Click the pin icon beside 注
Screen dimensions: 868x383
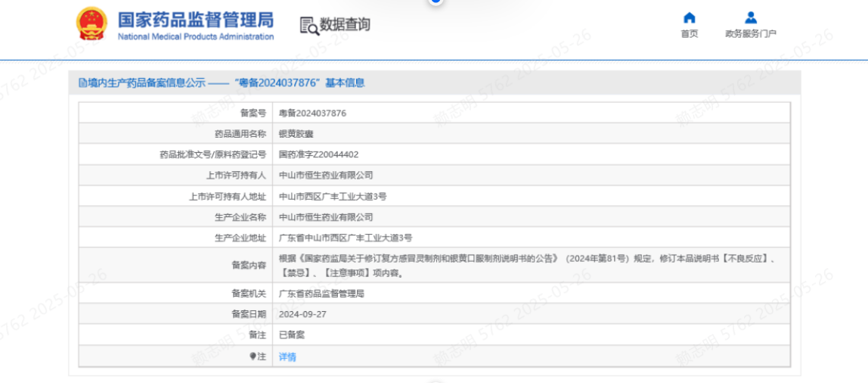point(253,356)
